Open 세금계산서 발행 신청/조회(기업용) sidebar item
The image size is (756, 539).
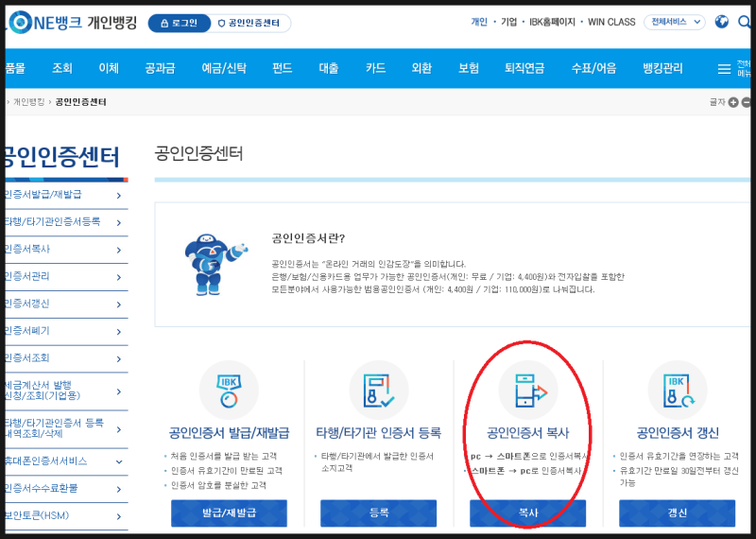[64, 391]
